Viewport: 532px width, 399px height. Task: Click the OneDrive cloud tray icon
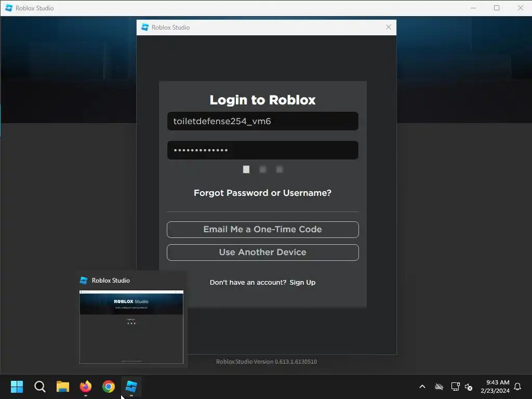[x=439, y=387]
